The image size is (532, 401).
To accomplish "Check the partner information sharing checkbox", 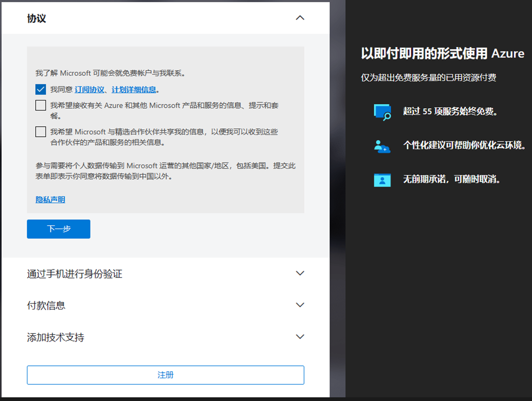I will (x=40, y=132).
